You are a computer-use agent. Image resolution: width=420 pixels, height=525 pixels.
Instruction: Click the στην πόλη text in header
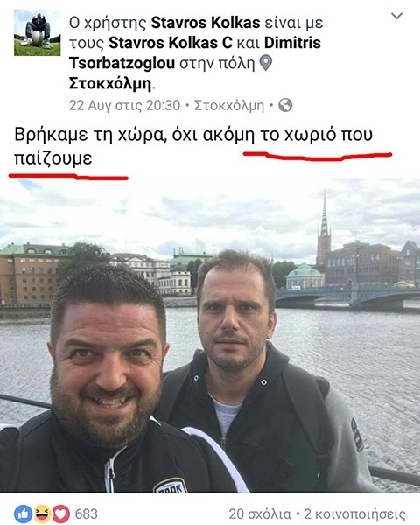pyautogui.click(x=217, y=63)
